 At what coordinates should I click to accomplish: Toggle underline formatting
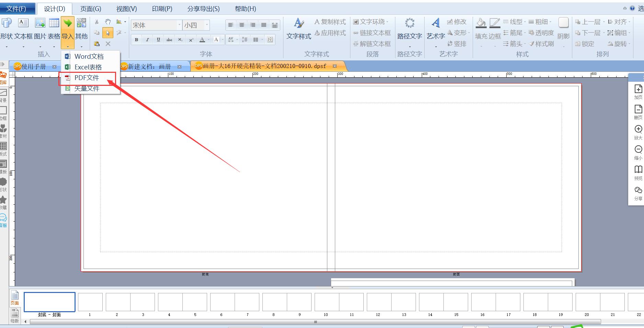pos(158,40)
